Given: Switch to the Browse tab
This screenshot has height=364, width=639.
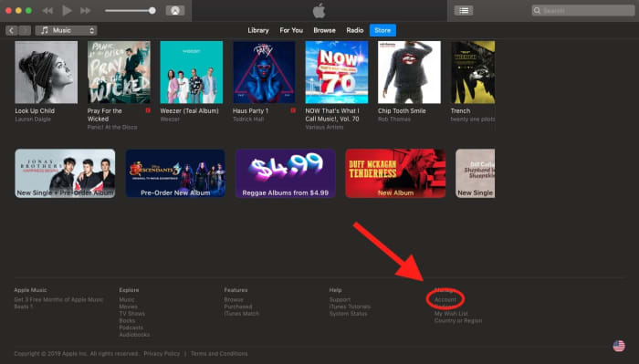Looking at the screenshot, I should pos(324,30).
